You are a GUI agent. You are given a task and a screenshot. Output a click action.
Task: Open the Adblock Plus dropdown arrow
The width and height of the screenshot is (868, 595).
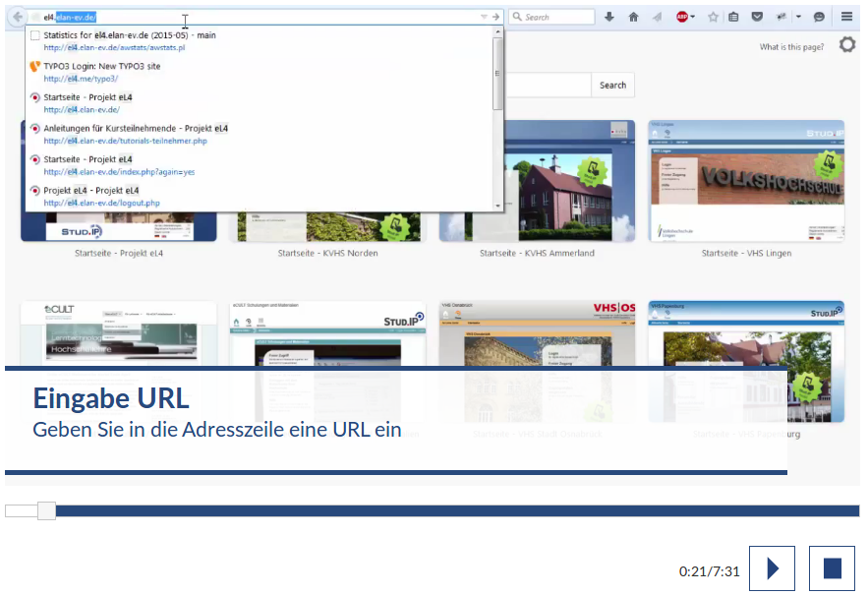tap(694, 17)
